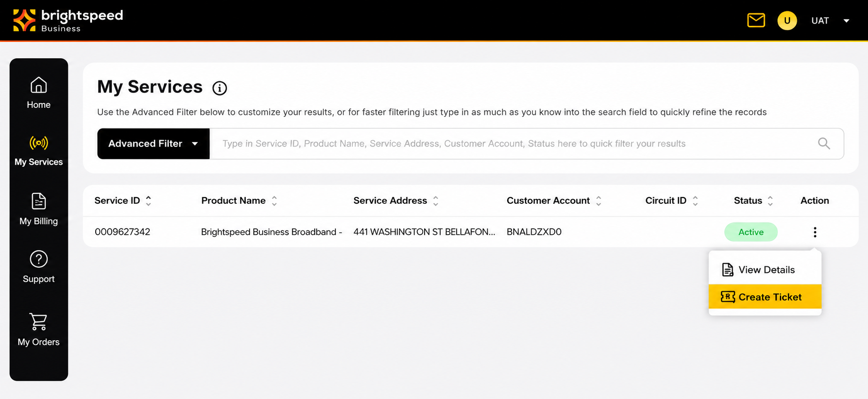868x399 pixels.
Task: Sort table by Customer Account
Action: point(599,201)
